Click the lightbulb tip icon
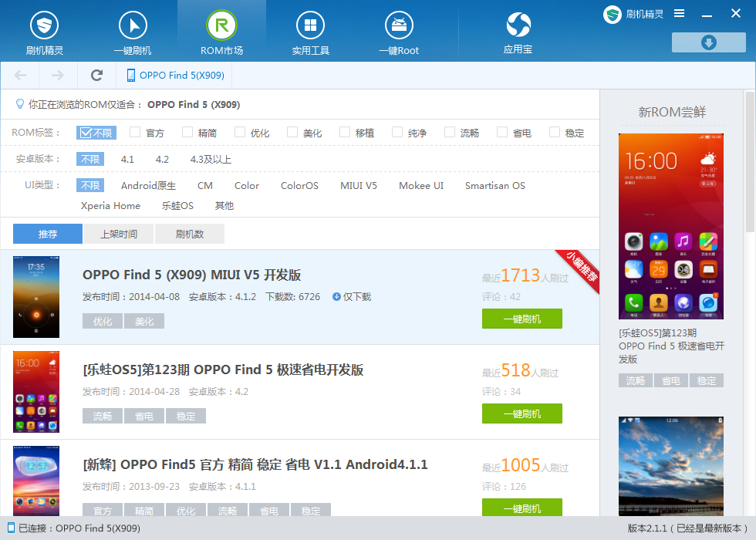The image size is (756, 540). point(20,104)
